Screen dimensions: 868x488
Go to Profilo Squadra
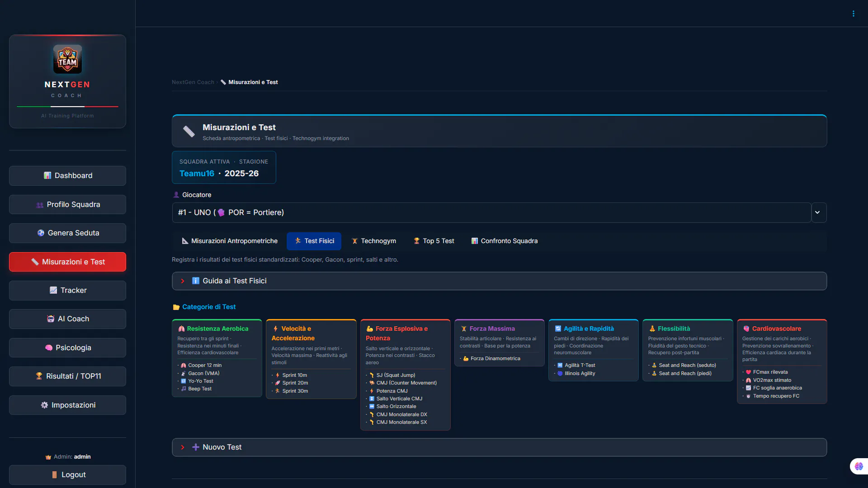coord(67,205)
